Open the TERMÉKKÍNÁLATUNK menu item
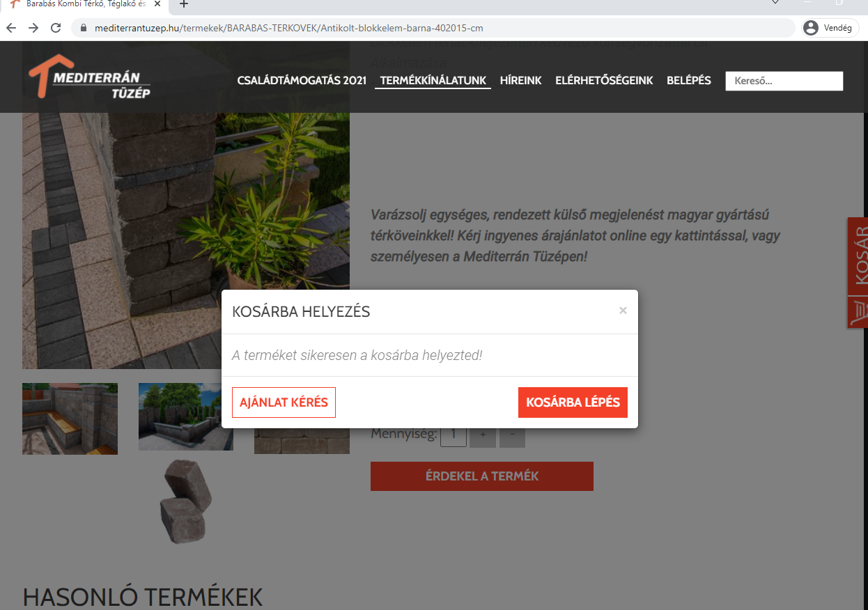This screenshot has width=868, height=610. (x=433, y=81)
